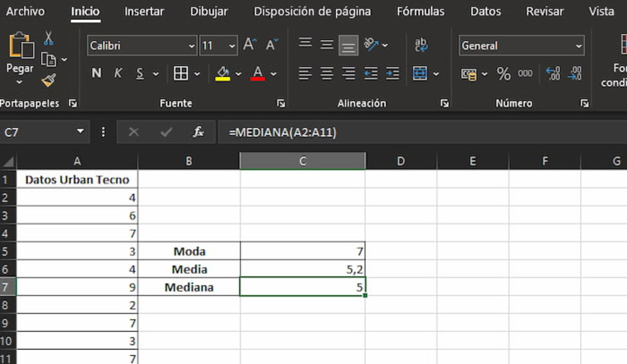
Task: Toggle underline S formatting
Action: (x=140, y=73)
